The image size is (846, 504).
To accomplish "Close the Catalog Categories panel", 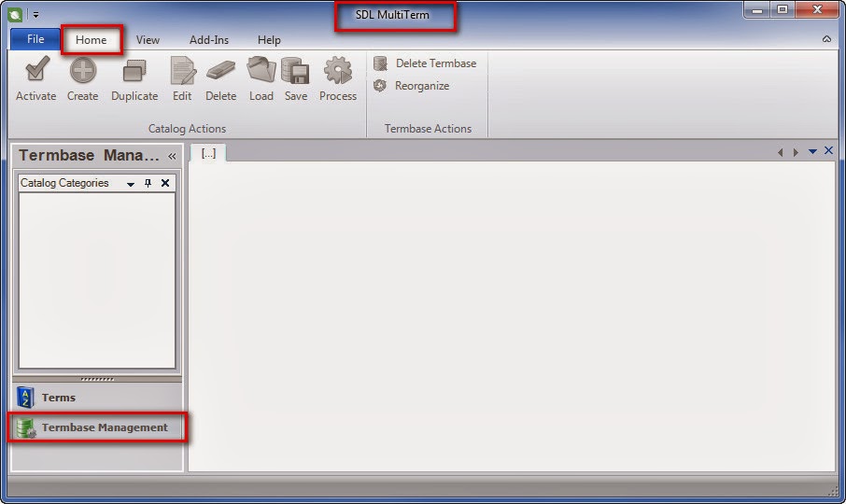I will [x=165, y=183].
